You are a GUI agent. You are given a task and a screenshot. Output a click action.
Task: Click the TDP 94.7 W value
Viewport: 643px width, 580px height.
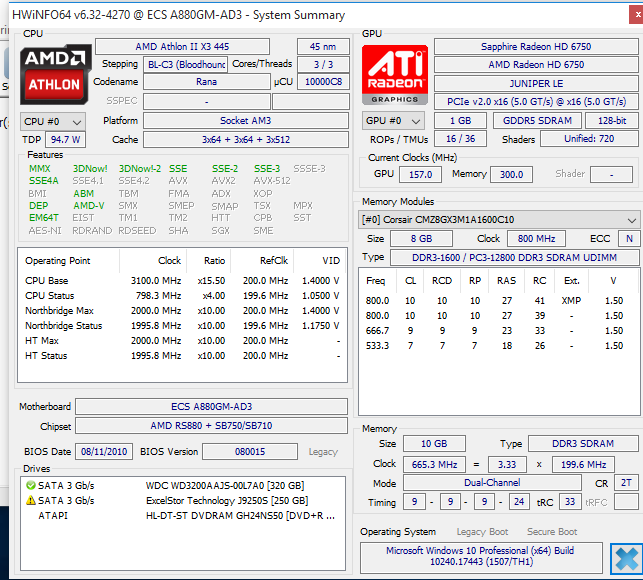coord(65,140)
